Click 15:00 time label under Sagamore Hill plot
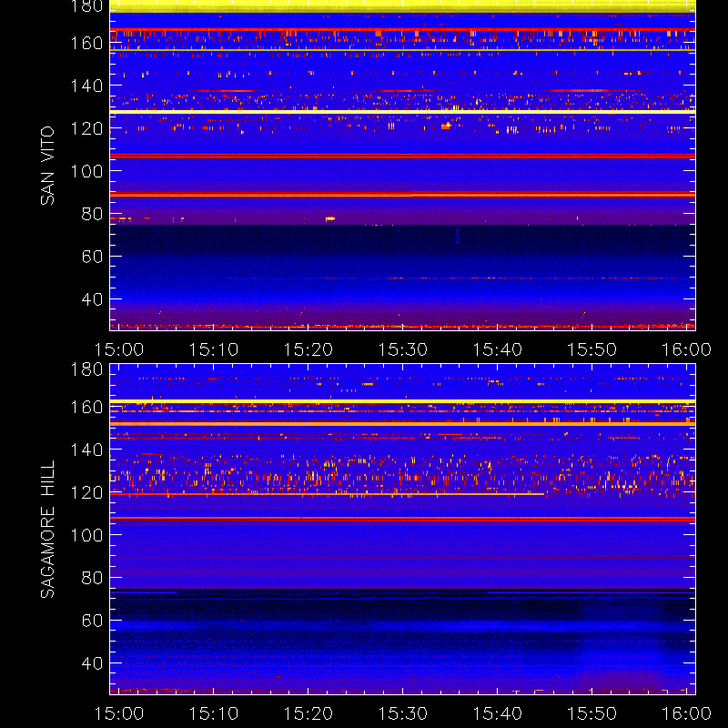Viewport: 728px width, 728px height. (x=119, y=713)
